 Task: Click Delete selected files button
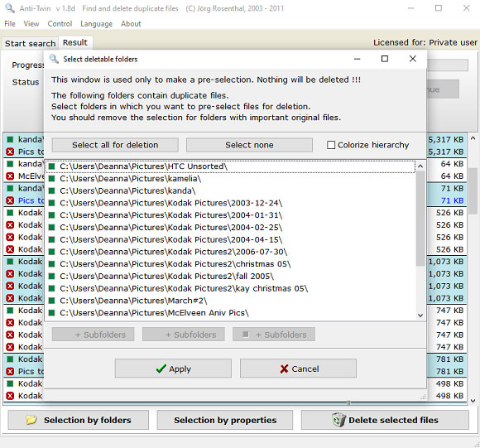[x=385, y=420]
